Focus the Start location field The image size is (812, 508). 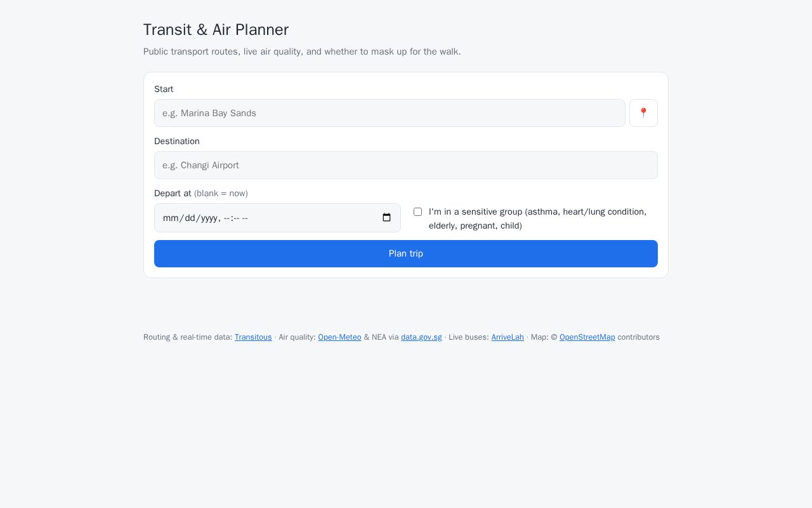(x=390, y=113)
